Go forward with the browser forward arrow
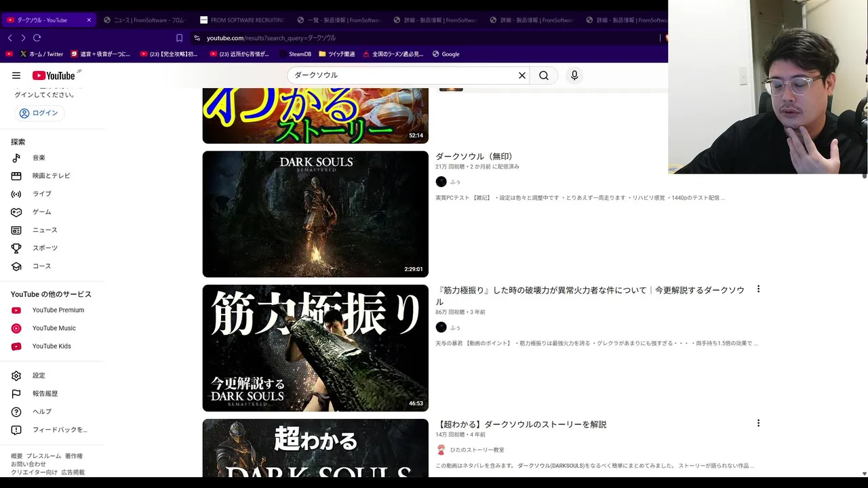 (23, 38)
